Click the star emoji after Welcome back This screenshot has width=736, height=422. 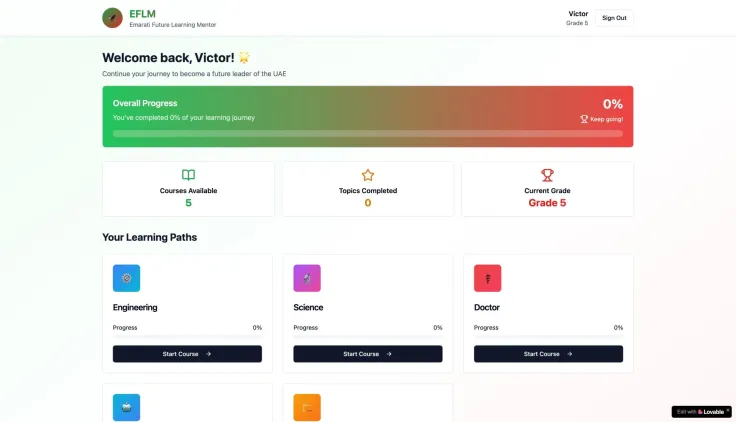click(244, 57)
